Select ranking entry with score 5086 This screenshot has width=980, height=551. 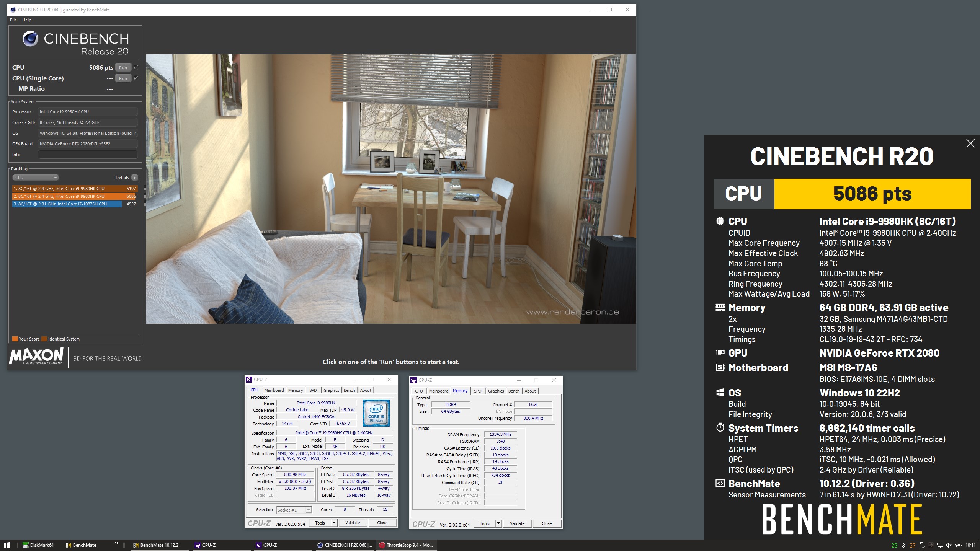point(75,196)
